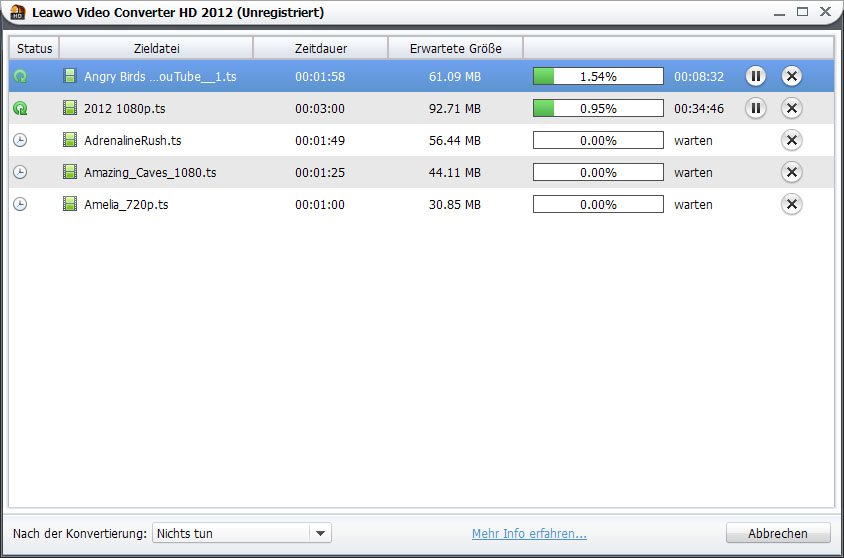Click remaining time '00:08:32'
This screenshot has height=558, width=844.
699,76
